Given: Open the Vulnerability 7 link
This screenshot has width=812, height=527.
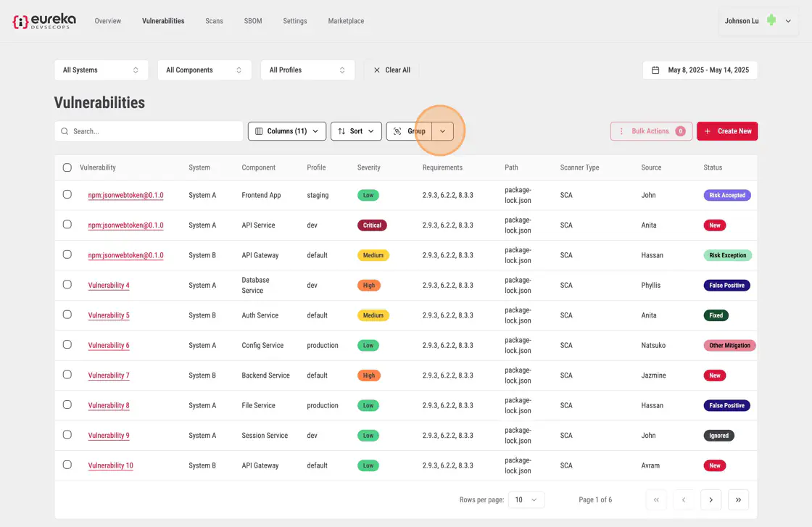Looking at the screenshot, I should click(x=109, y=375).
